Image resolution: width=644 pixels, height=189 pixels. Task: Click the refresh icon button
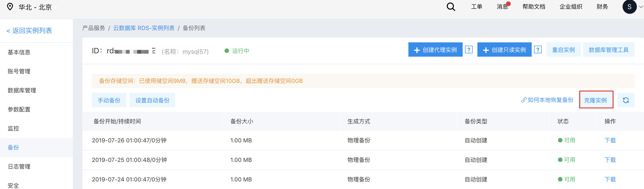pyautogui.click(x=625, y=100)
